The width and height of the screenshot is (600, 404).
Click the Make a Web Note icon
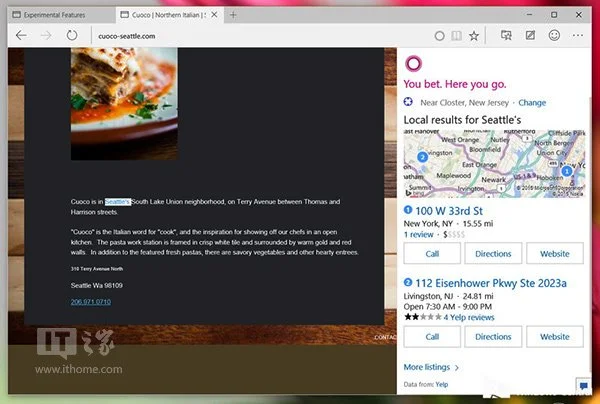[529, 36]
